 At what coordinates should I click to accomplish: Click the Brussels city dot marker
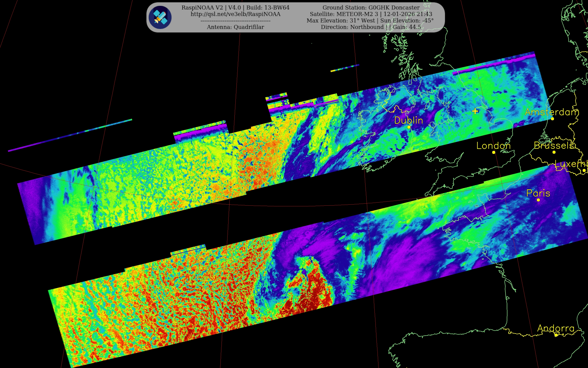click(x=554, y=152)
